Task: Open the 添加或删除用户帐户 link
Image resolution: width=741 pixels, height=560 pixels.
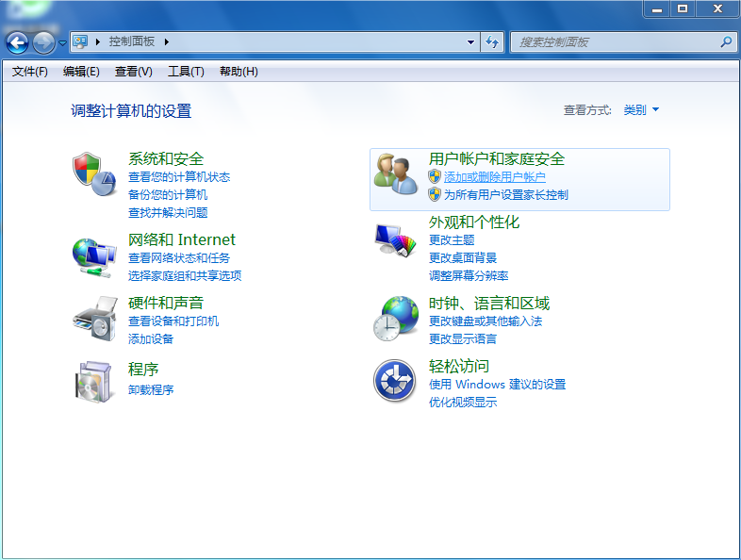Action: click(x=494, y=177)
